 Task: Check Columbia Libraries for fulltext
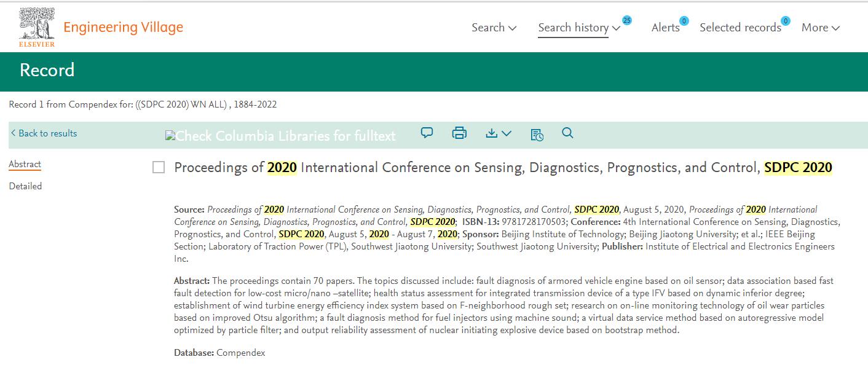[x=280, y=135]
